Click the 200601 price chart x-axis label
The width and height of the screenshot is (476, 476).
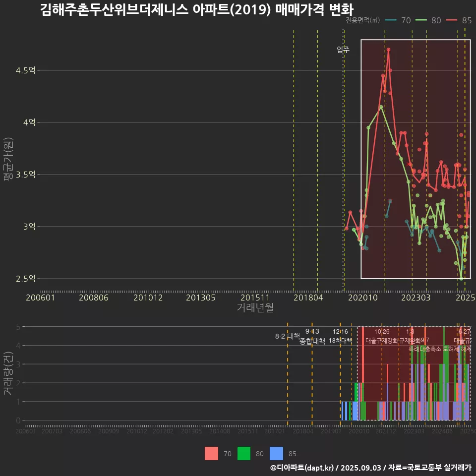(40, 297)
